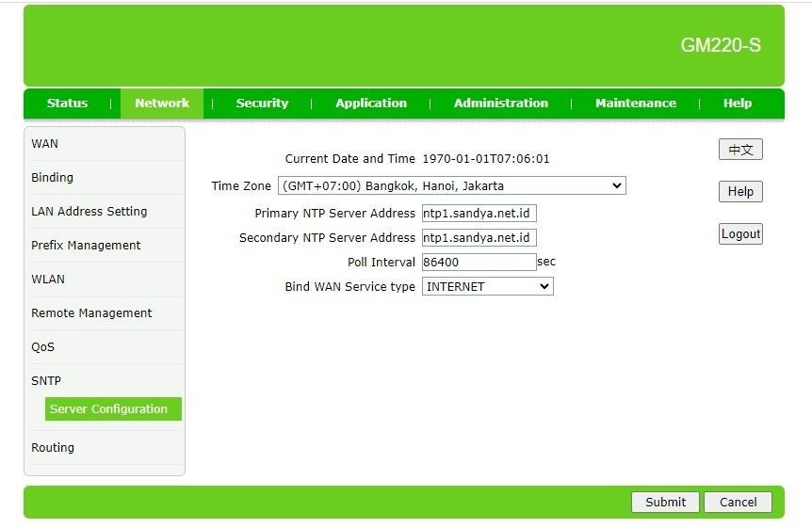The height and width of the screenshot is (528, 812).
Task: Select Routing in the sidebar menu
Action: pyautogui.click(x=53, y=448)
